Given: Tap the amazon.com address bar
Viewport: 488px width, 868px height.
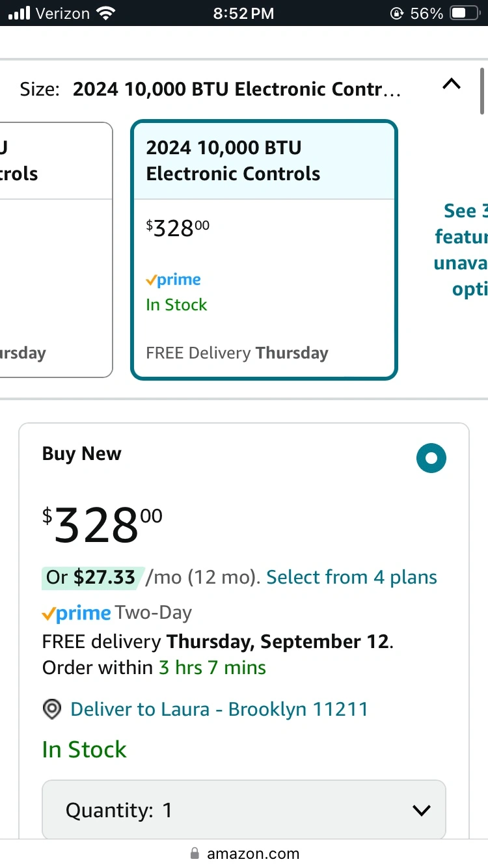Looking at the screenshot, I should [245, 853].
